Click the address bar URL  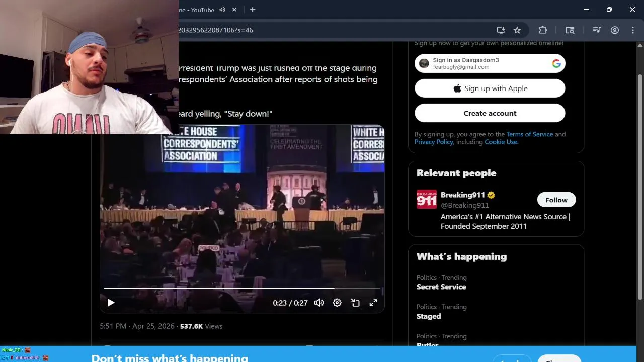point(215,30)
